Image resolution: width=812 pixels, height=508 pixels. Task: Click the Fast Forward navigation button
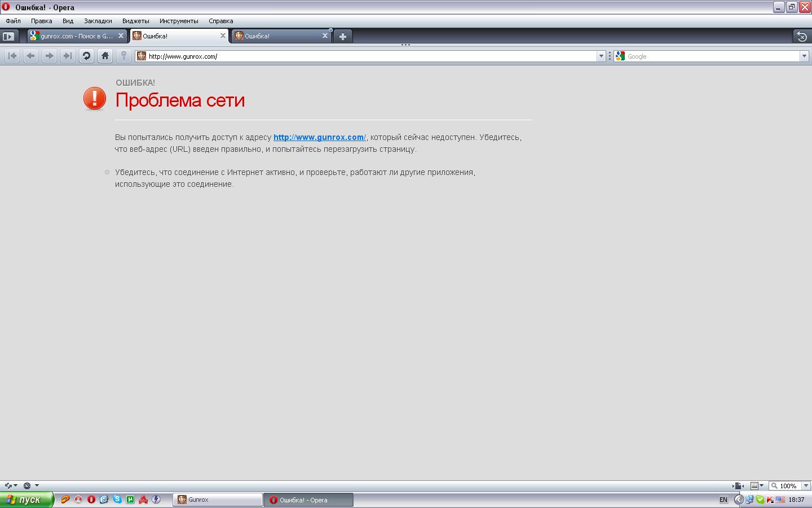[x=68, y=56]
